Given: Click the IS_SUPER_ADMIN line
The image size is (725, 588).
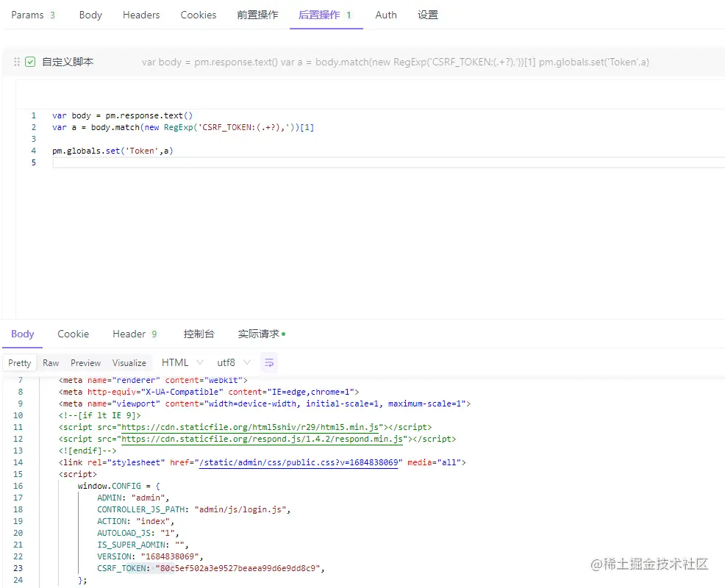Looking at the screenshot, I should point(143,545).
